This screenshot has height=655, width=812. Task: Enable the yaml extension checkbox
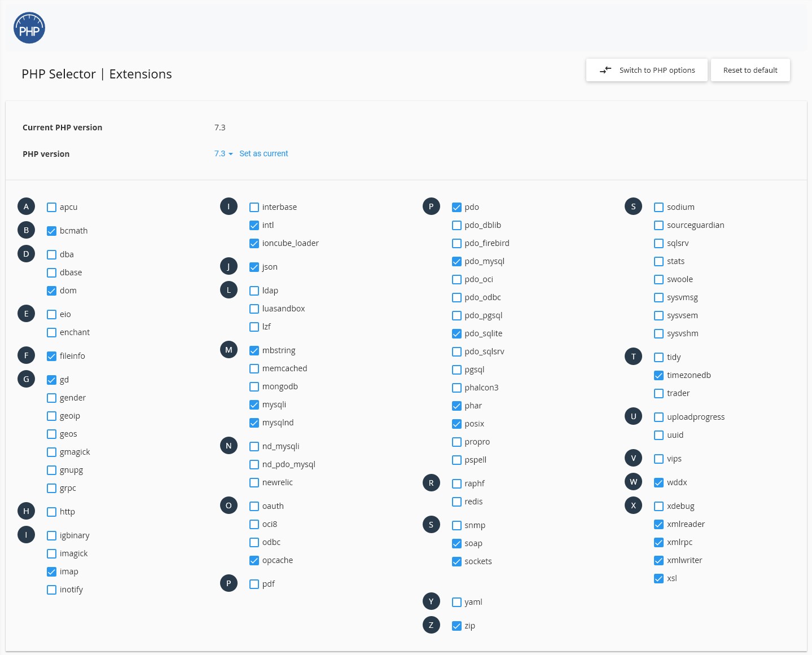[457, 602]
